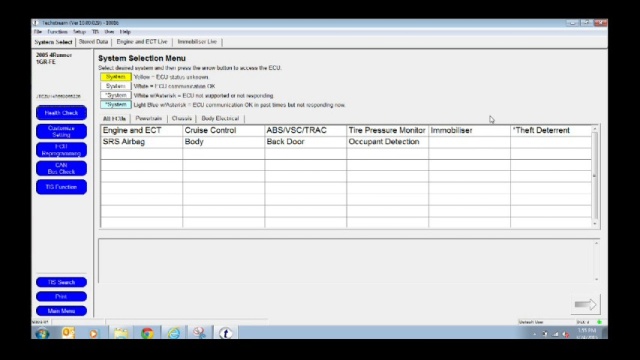Select the Engine and ECT system
This screenshot has width=640, height=360.
coord(142,131)
